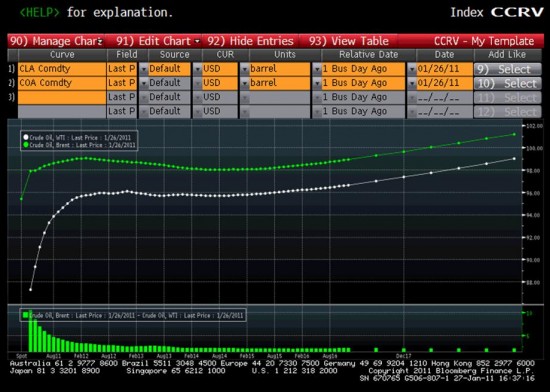Click the Last P field for COA Comdty

[x=122, y=83]
